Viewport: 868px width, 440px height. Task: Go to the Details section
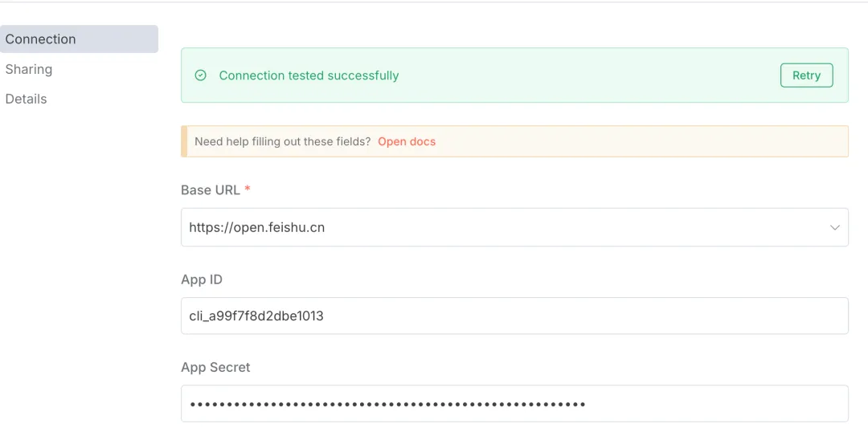pos(27,99)
